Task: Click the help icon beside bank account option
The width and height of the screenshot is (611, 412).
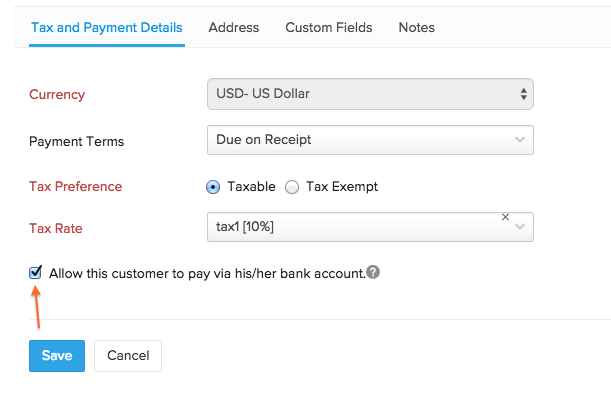Action: tap(373, 272)
